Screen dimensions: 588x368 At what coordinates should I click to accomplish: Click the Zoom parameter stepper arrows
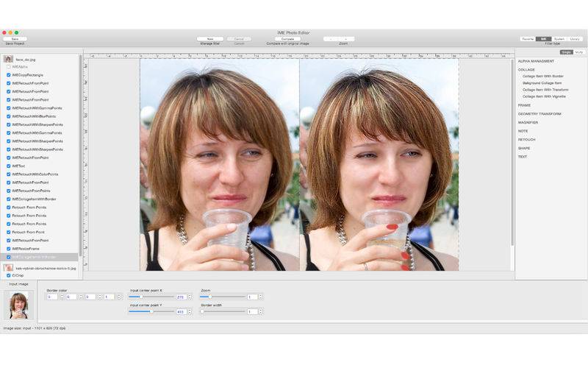click(261, 297)
